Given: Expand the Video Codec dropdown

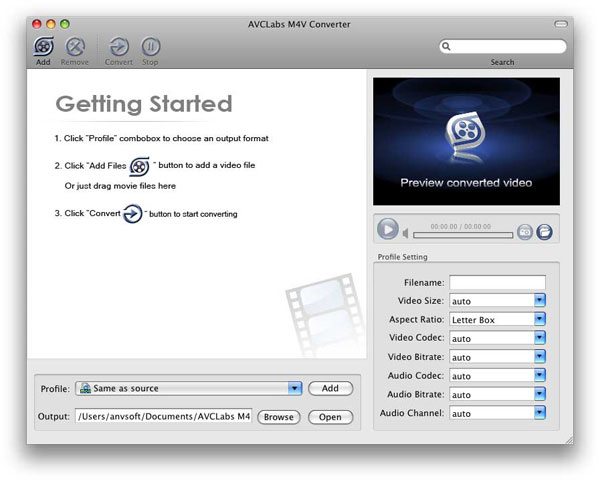Looking at the screenshot, I should coord(540,338).
